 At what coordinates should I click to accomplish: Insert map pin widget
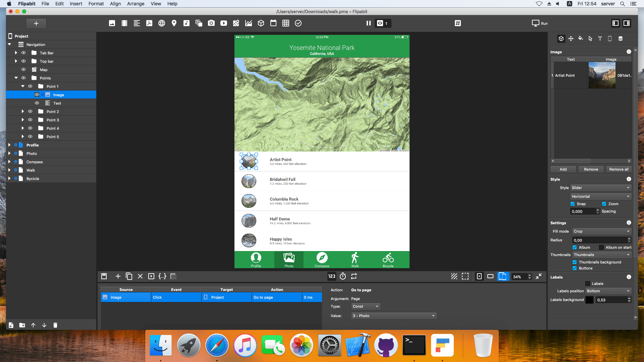coord(174,23)
